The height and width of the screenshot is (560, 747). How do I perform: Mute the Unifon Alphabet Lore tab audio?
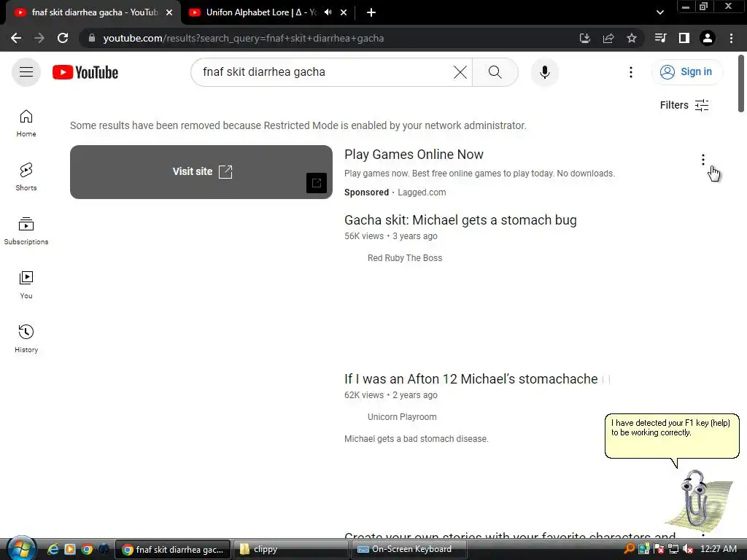pos(328,12)
